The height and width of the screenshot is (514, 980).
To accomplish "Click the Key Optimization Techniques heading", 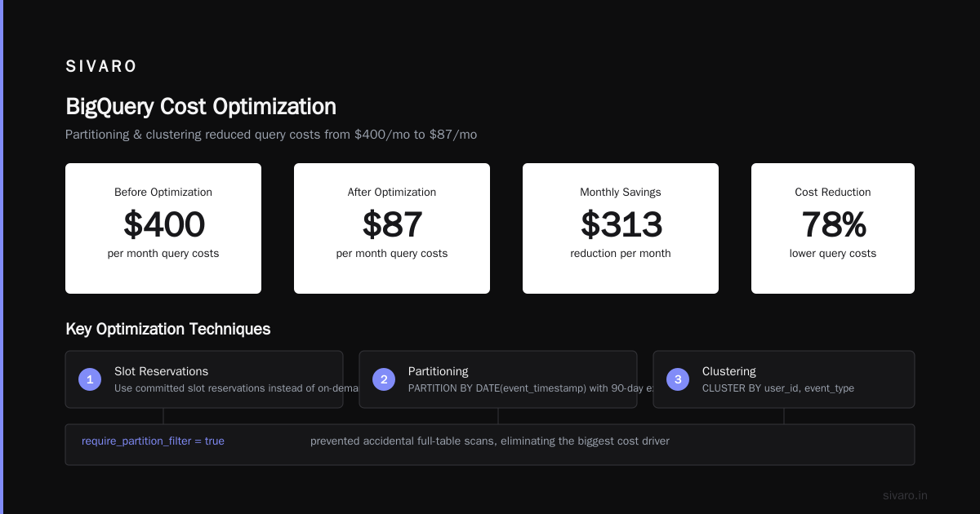I will tap(167, 330).
